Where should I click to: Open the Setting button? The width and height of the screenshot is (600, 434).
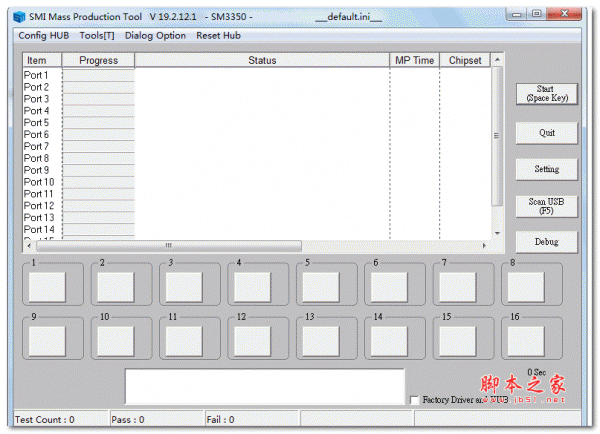(x=547, y=169)
